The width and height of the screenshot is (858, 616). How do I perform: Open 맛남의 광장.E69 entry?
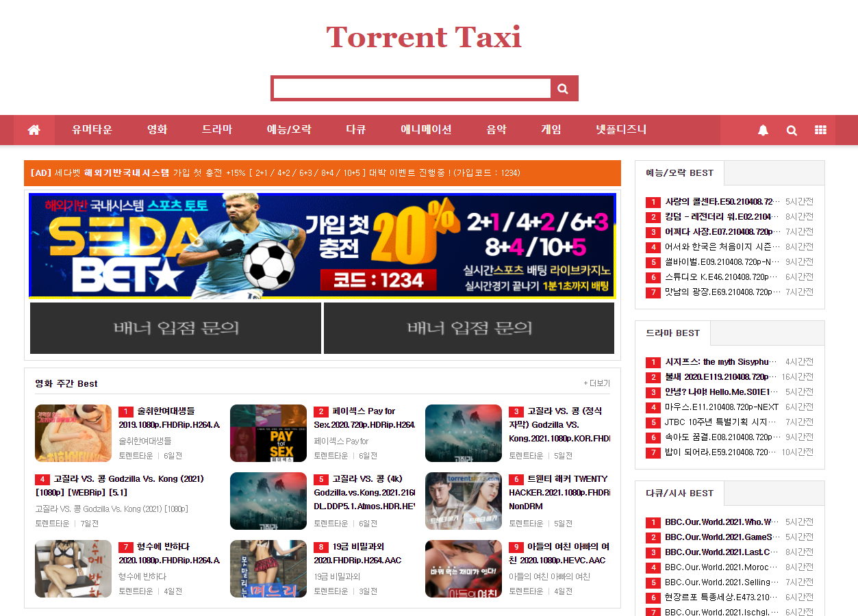click(722, 292)
